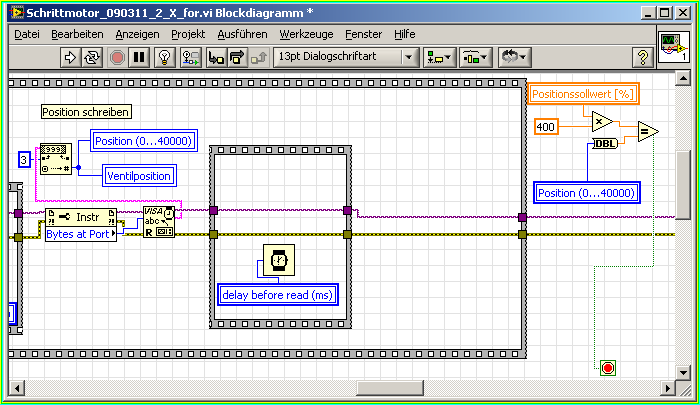Open the Projekt menu
This screenshot has height=405, width=700.
188,34
